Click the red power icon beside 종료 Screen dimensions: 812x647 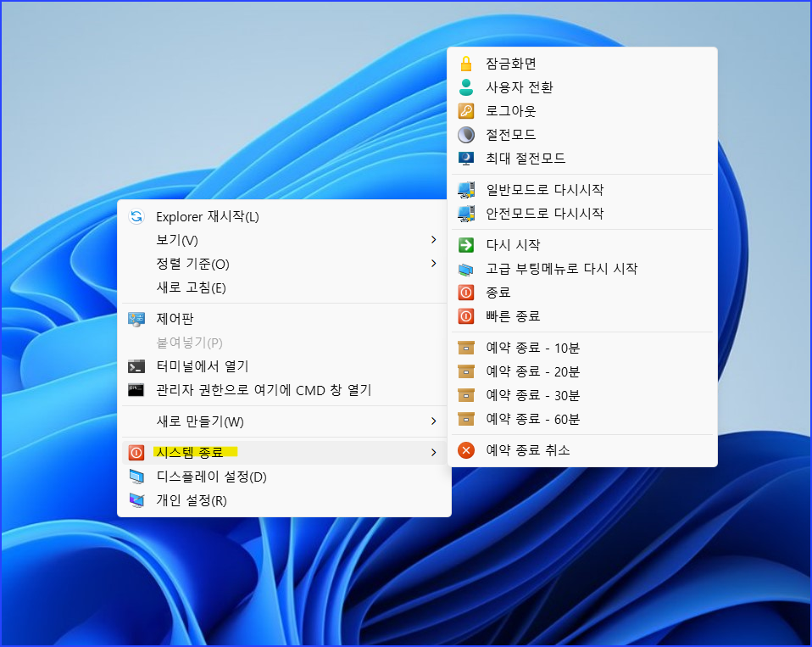[466, 293]
